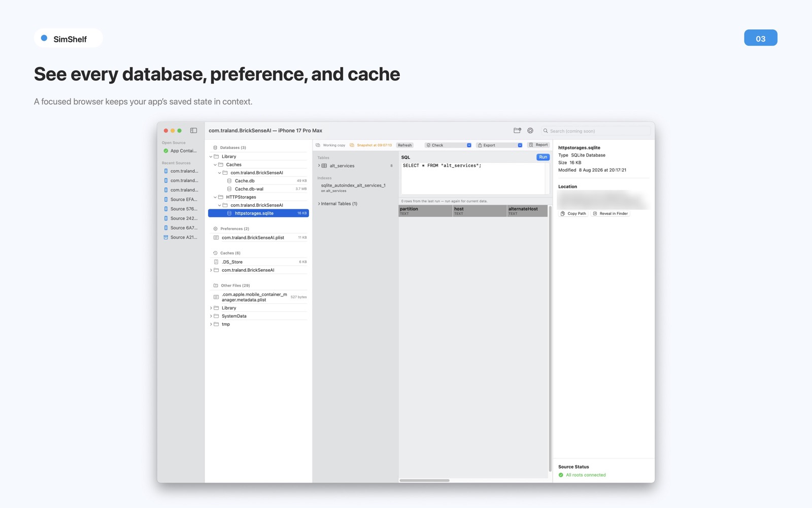
Task: Click the 'httpstorages.sqlite' heading in the inspector
Action: (579, 148)
